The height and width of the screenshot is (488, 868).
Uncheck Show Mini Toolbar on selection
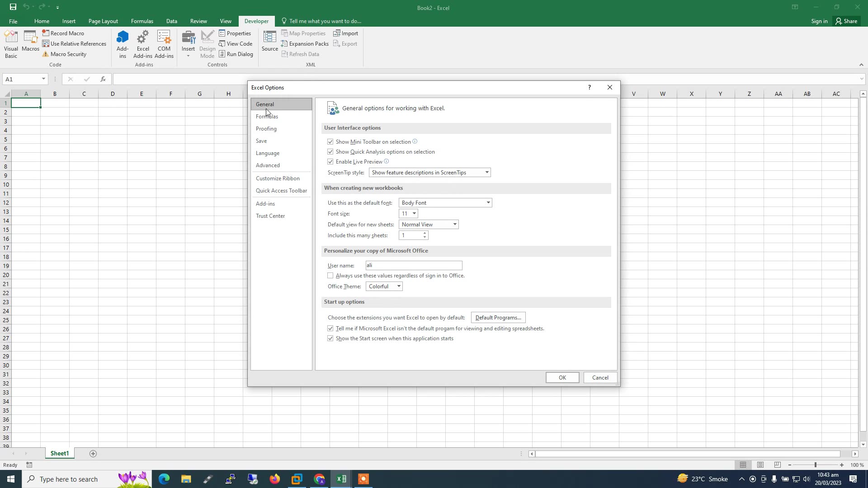coord(330,141)
